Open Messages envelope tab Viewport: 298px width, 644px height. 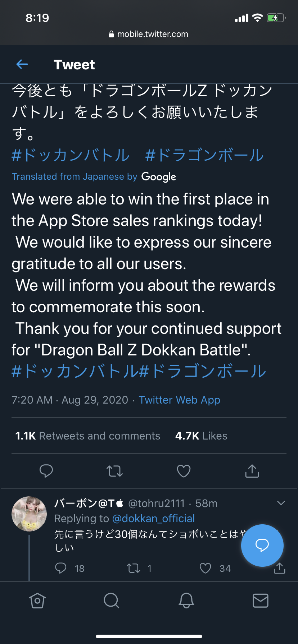261,601
